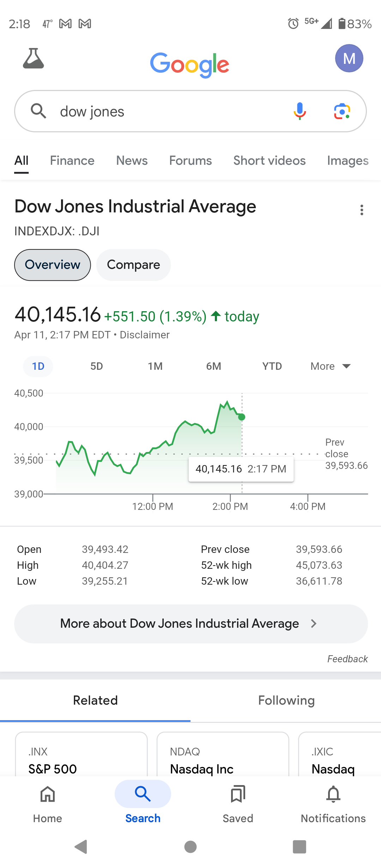Viewport: 381px width, 868px height.
Task: Select the 5D chart range
Action: 97,366
